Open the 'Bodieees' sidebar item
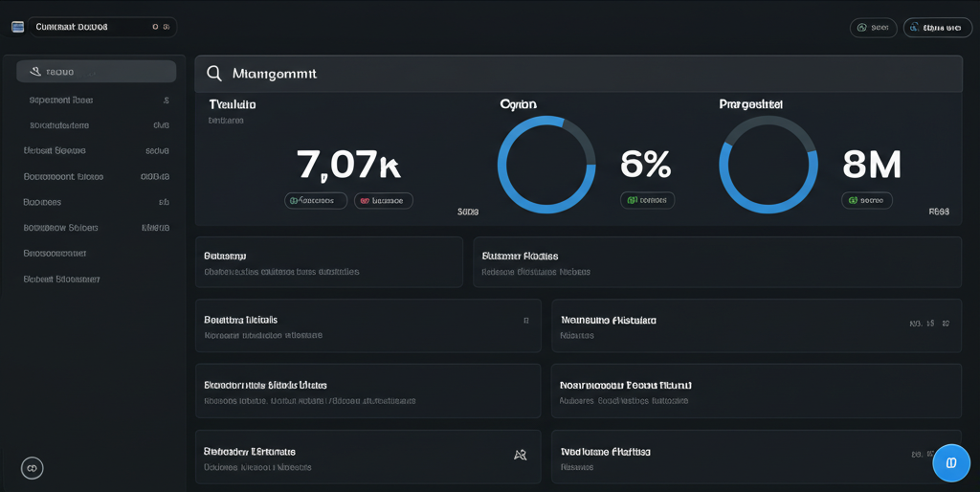The image size is (980, 492). (x=97, y=202)
